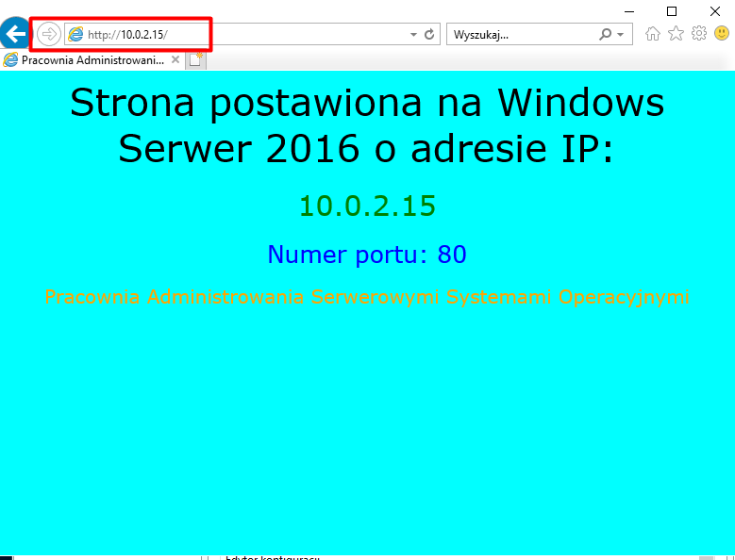The image size is (735, 560).
Task: Click the green 10.0.2.15 IP text
Action: point(367,206)
